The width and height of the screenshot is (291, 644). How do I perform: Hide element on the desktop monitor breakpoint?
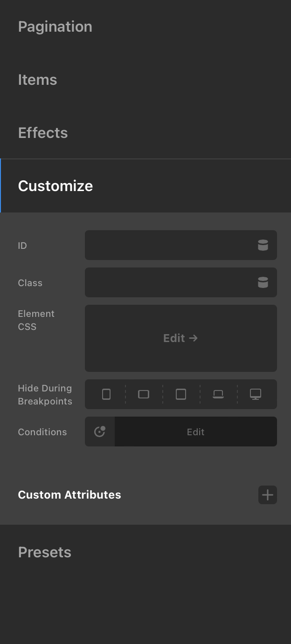[x=256, y=394]
